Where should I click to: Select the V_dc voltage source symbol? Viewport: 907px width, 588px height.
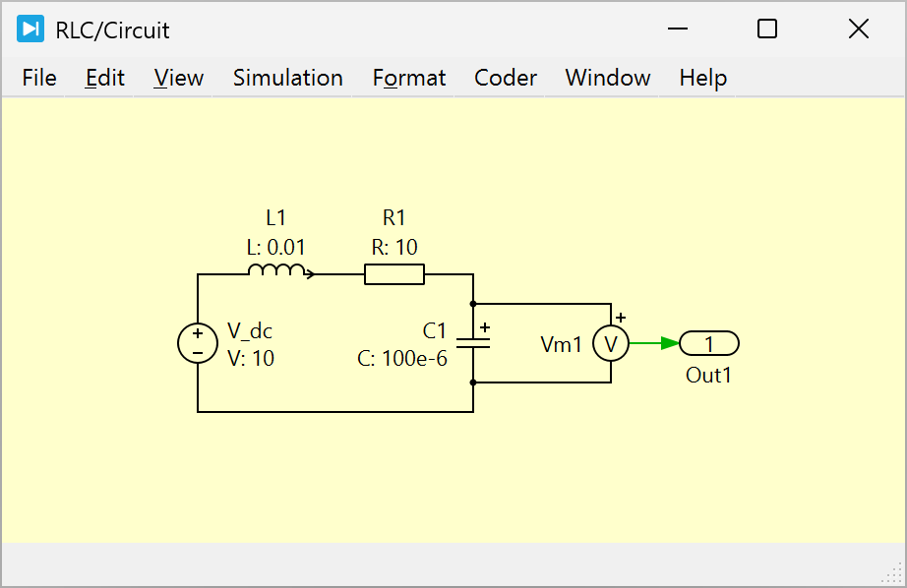coord(197,343)
